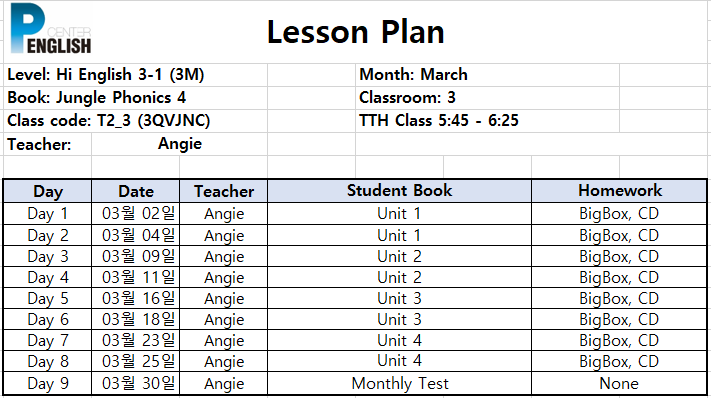
Task: Select the None homework cell
Action: 619,383
